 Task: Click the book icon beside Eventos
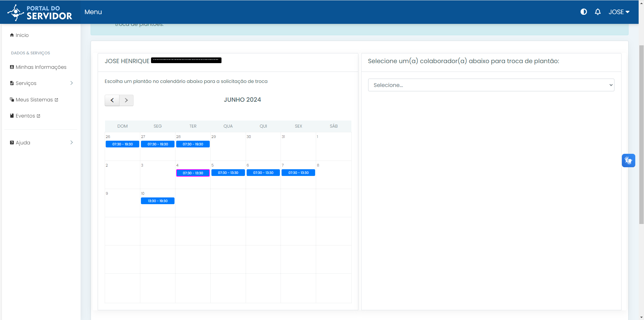click(12, 116)
